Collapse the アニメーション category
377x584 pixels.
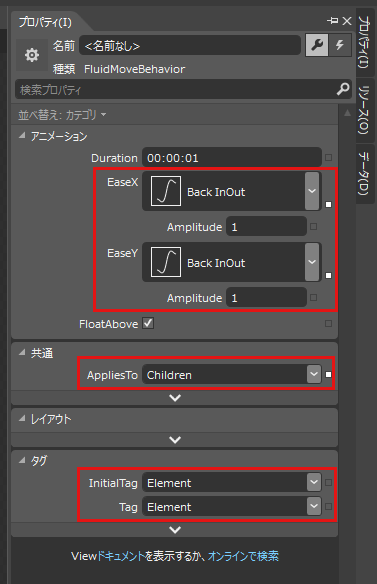point(22,136)
